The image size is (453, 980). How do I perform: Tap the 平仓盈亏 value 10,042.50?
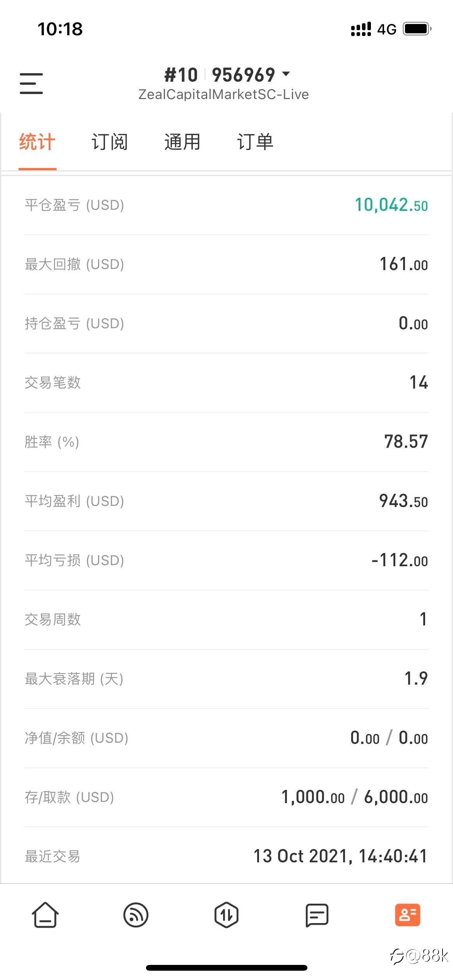point(391,205)
